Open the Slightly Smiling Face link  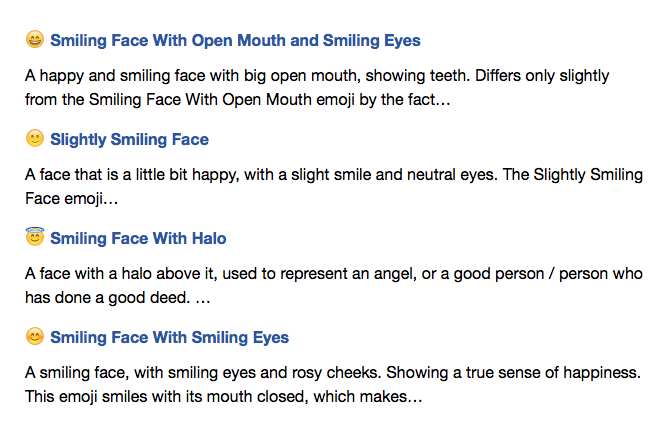[129, 140]
